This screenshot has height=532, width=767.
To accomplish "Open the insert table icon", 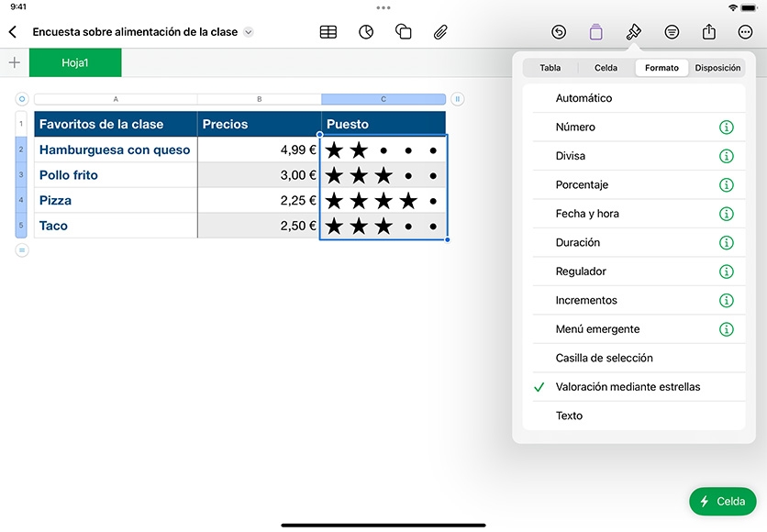I will [328, 32].
